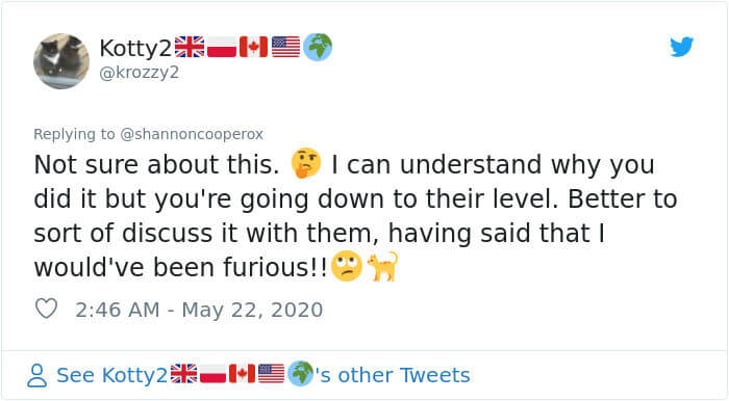The width and height of the screenshot is (729, 401).
Task: Click the thinking face emoji
Action: (x=306, y=164)
